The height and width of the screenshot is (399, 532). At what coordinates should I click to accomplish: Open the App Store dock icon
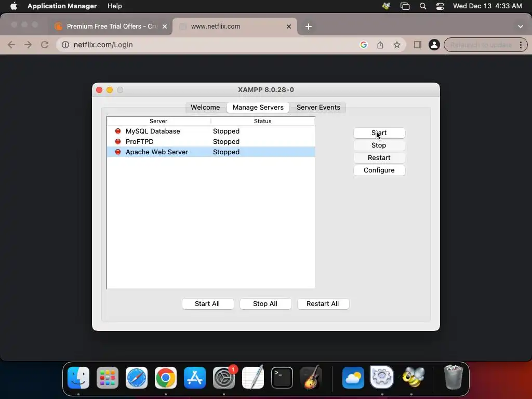(x=195, y=378)
